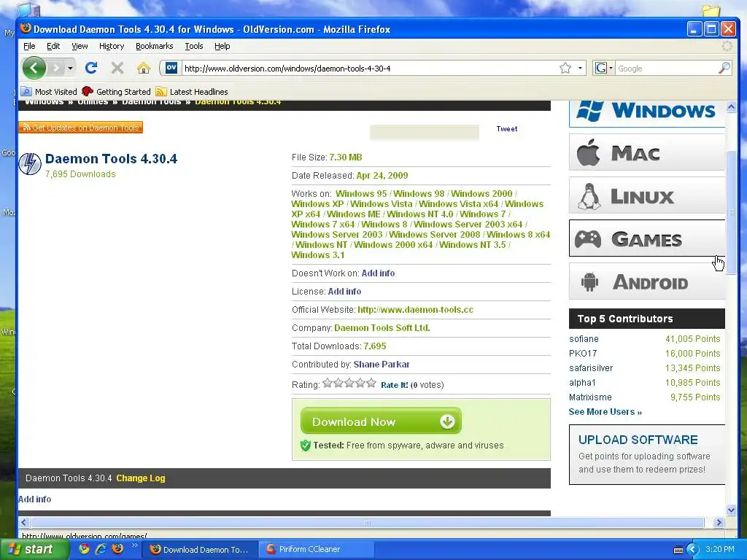Select the Windows platform banner
747x560 pixels.
pos(647,113)
